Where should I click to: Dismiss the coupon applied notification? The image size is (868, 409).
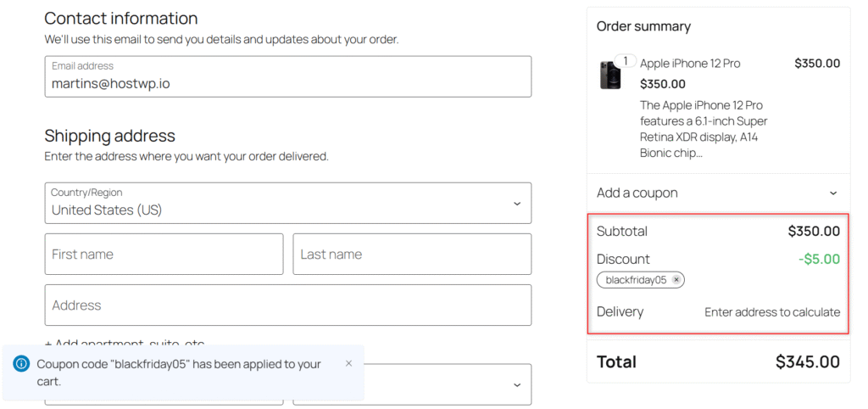[348, 363]
